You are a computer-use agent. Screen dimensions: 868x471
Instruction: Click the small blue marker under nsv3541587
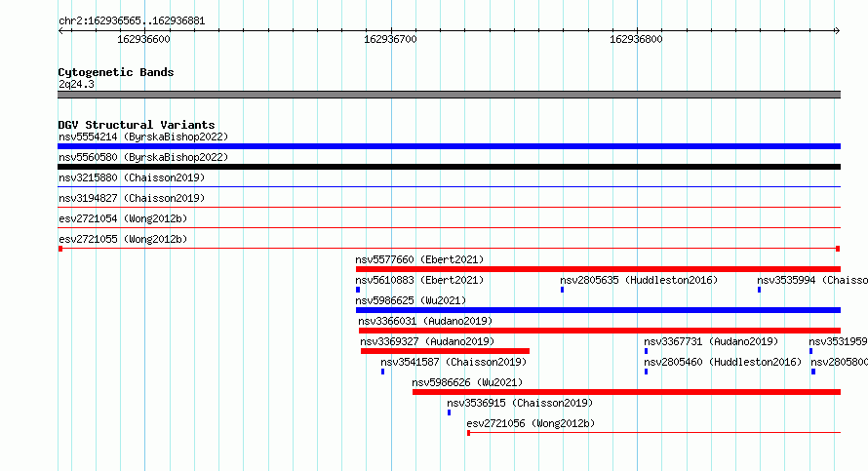click(383, 372)
